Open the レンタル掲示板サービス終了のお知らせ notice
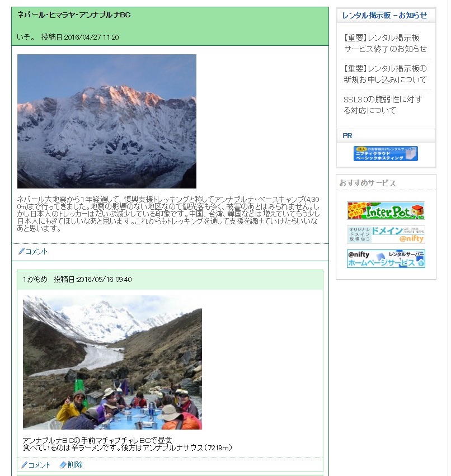 coord(386,44)
